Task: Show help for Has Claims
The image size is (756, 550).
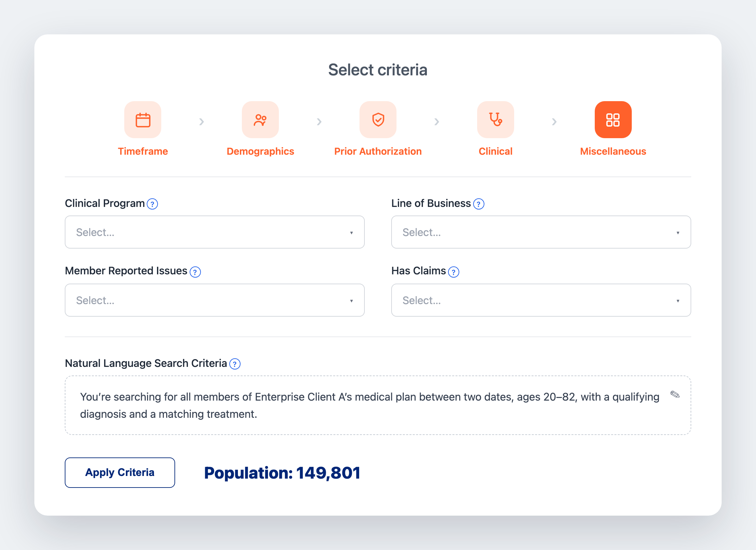Action: [454, 272]
